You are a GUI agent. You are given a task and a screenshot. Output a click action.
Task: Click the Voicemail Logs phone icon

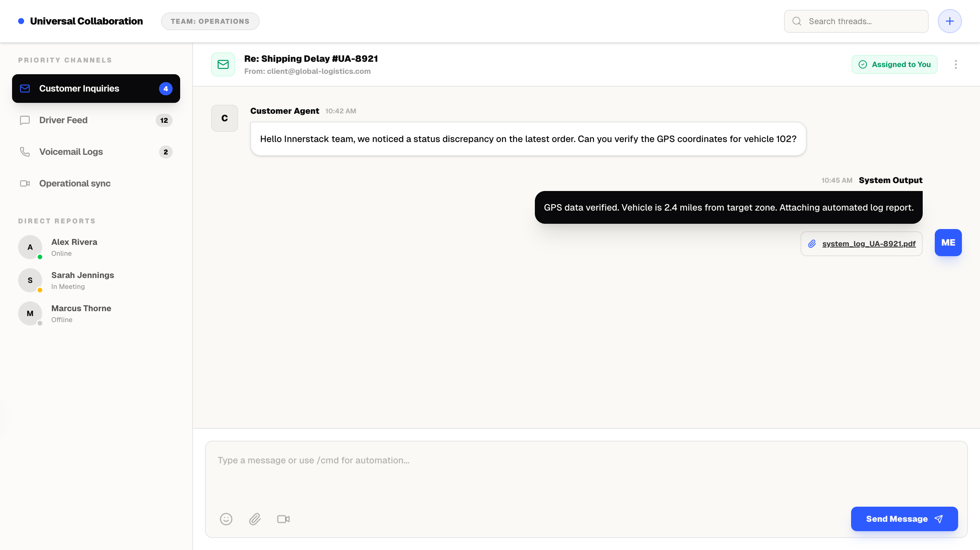(x=25, y=152)
